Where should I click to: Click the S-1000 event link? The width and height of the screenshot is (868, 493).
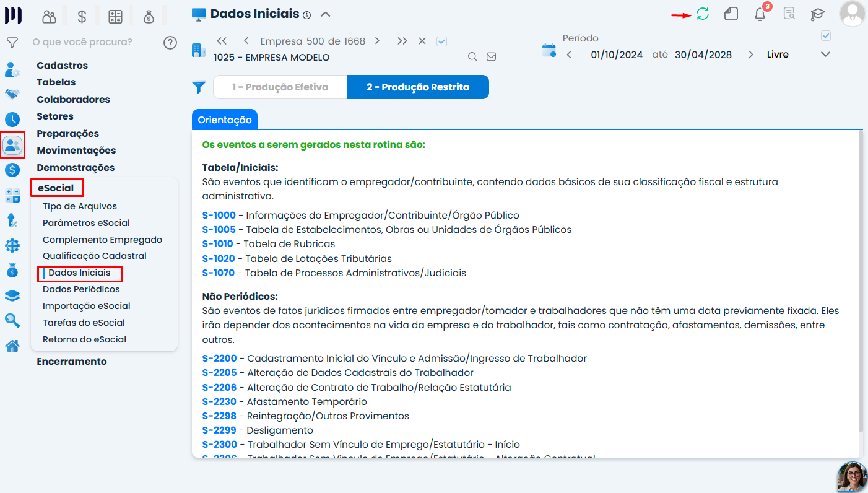point(219,216)
